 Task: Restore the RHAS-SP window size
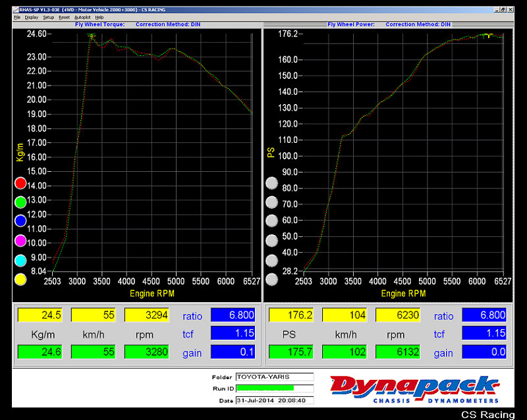point(503,10)
